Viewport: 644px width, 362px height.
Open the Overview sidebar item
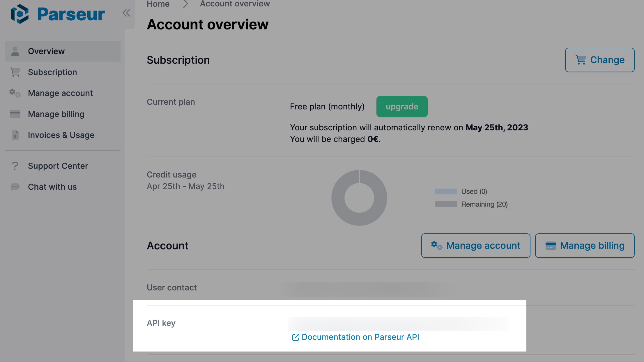[63, 51]
